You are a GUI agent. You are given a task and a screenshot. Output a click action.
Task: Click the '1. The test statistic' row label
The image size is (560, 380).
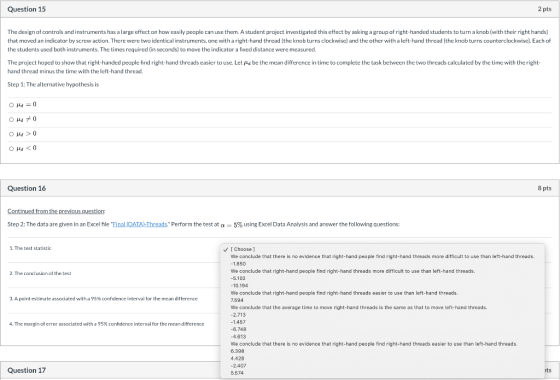[x=30, y=248]
